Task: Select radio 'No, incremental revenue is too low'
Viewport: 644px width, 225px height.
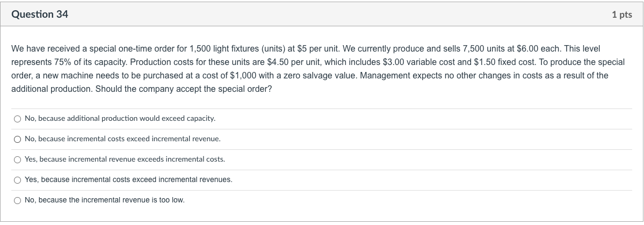Action: 18,200
